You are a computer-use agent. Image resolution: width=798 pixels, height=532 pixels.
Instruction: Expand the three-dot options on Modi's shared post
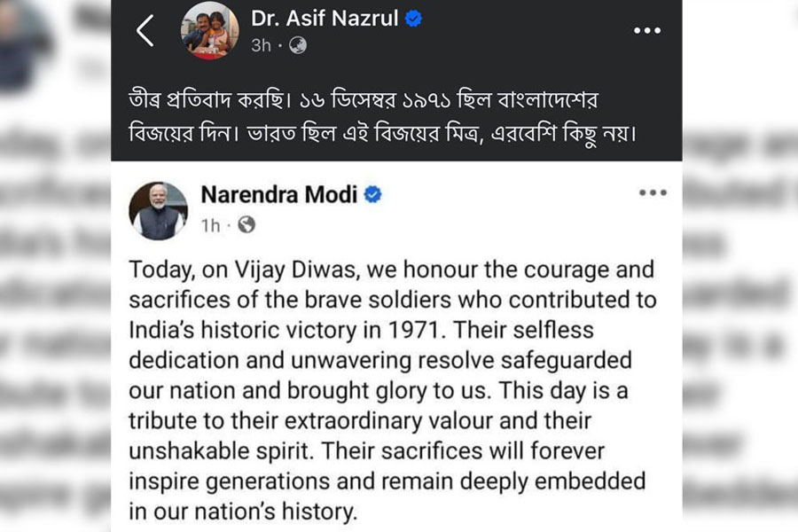click(653, 193)
